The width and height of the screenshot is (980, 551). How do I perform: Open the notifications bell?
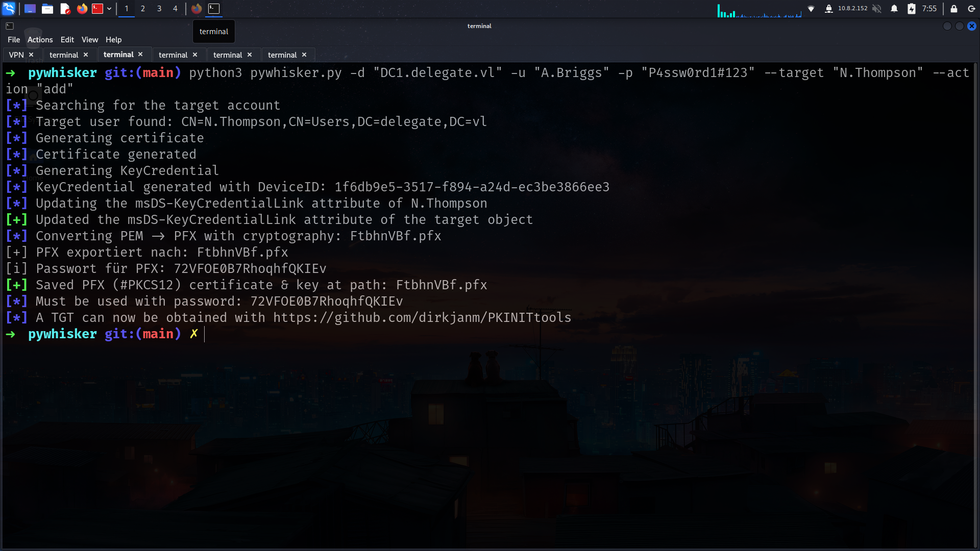(x=894, y=9)
